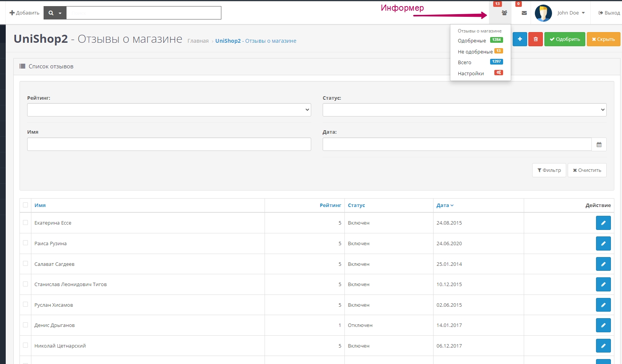Open the reviews informer users icon
This screenshot has height=364, width=622.
[x=504, y=13]
